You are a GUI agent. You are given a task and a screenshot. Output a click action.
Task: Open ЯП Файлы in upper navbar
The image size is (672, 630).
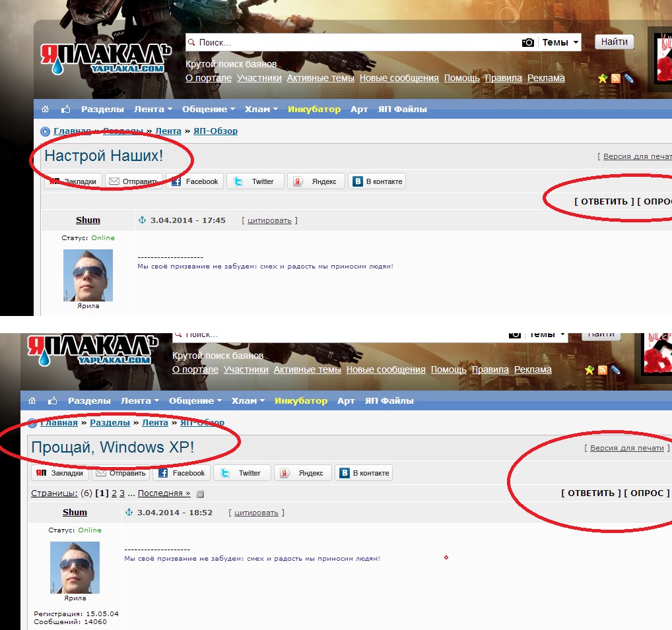[x=402, y=110]
